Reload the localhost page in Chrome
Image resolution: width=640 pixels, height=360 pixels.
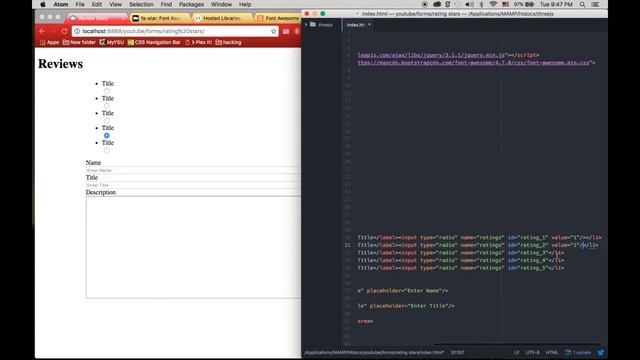click(64, 31)
